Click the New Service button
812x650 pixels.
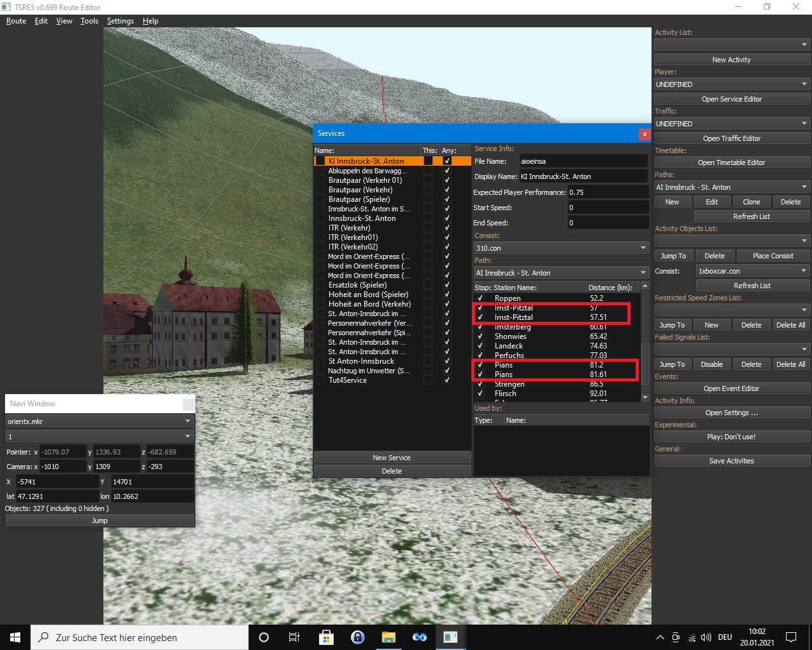[391, 458]
